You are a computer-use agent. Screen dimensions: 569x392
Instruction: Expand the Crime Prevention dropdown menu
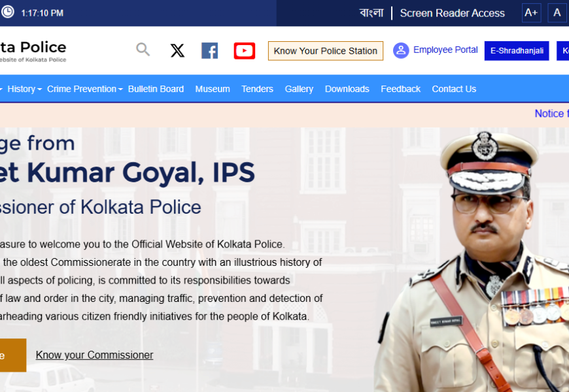pos(84,89)
